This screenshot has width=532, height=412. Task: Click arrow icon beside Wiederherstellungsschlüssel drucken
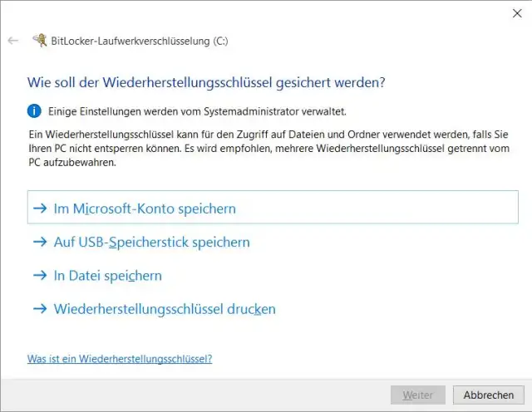pyautogui.click(x=40, y=309)
